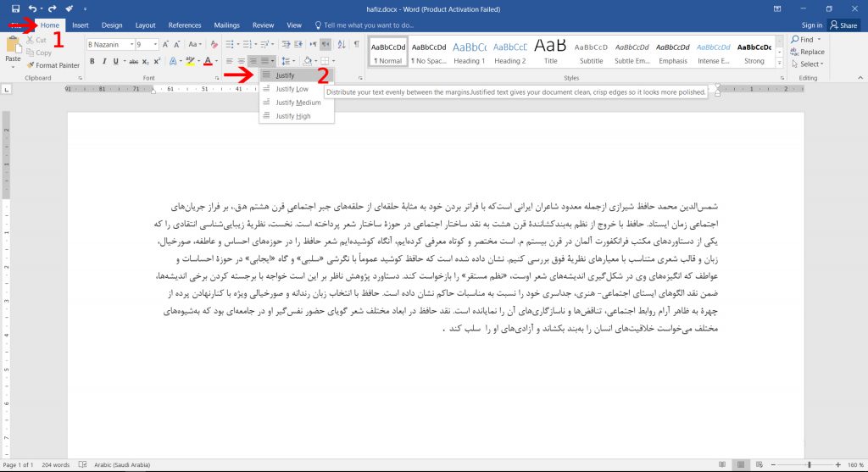Apply the Heading 1 style
Screen dimensions: 868x472
pos(470,52)
